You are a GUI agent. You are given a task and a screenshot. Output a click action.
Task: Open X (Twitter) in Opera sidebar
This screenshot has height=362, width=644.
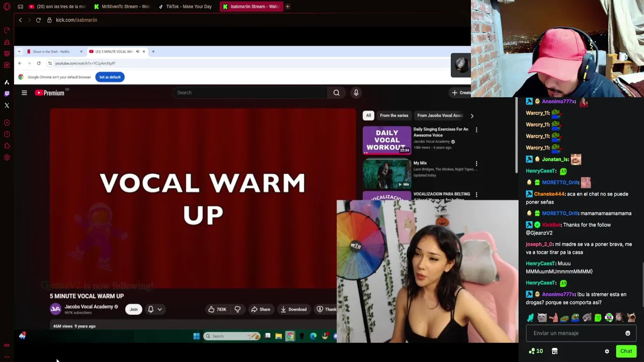click(7, 106)
